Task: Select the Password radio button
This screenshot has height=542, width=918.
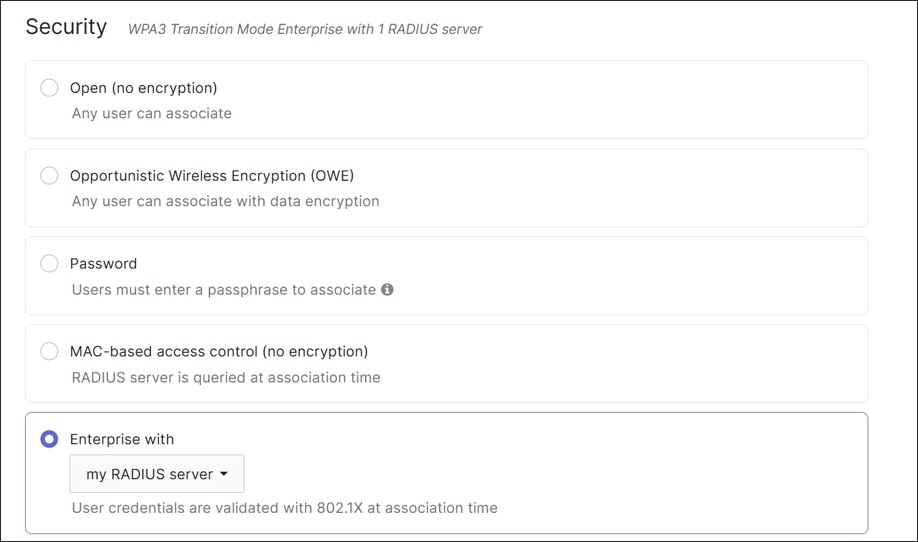Action: pos(49,264)
